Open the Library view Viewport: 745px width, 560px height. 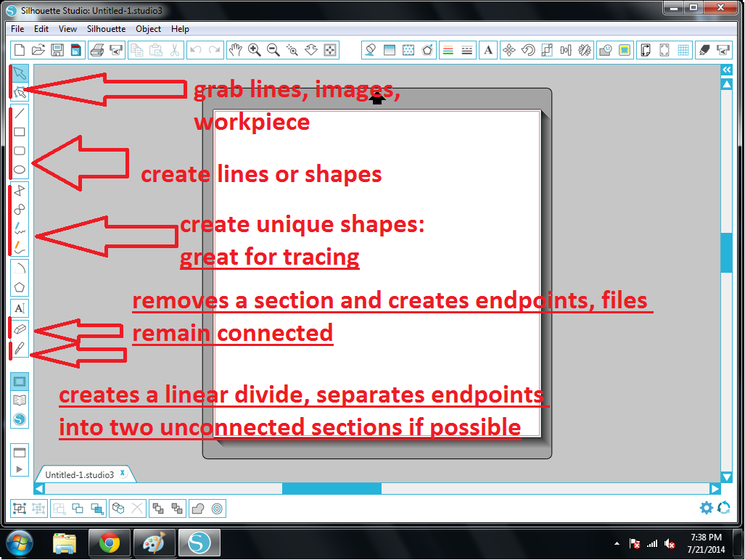click(x=20, y=400)
